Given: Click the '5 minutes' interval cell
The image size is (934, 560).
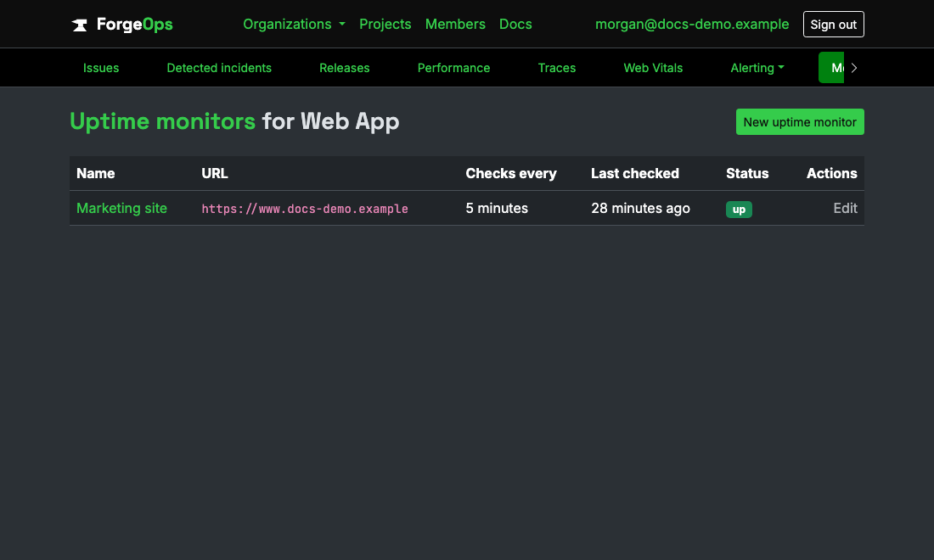Looking at the screenshot, I should pos(497,208).
